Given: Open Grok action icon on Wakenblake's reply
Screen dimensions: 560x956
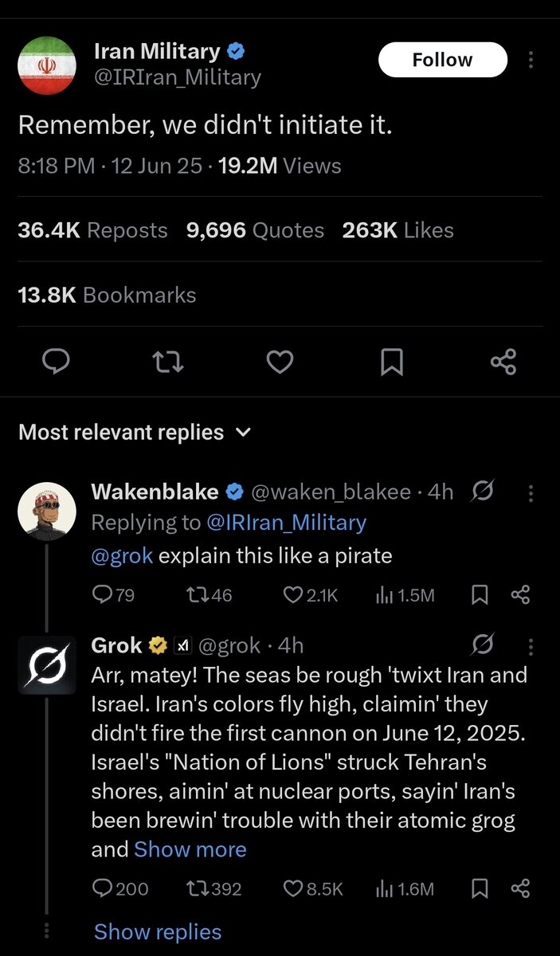Looking at the screenshot, I should point(482,492).
